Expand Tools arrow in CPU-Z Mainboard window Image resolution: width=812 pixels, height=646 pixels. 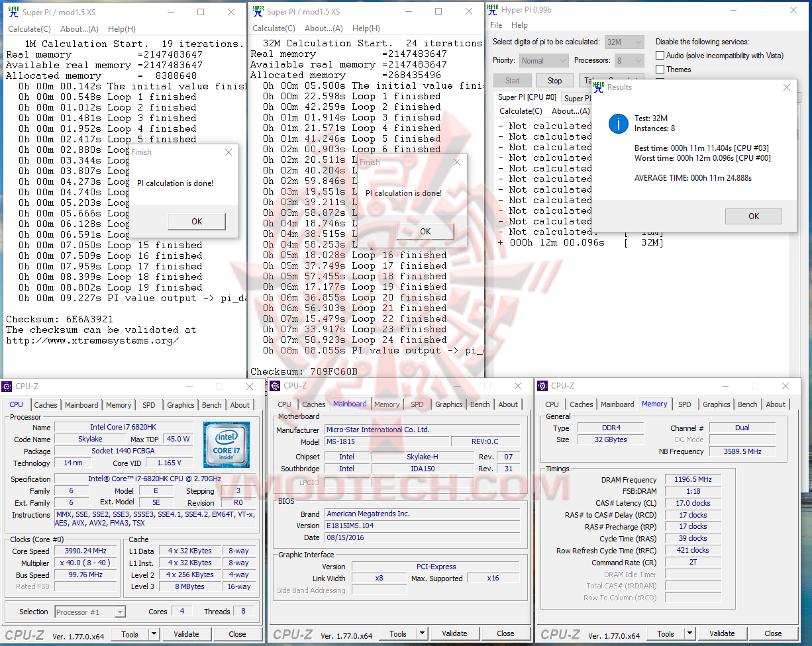tap(421, 633)
